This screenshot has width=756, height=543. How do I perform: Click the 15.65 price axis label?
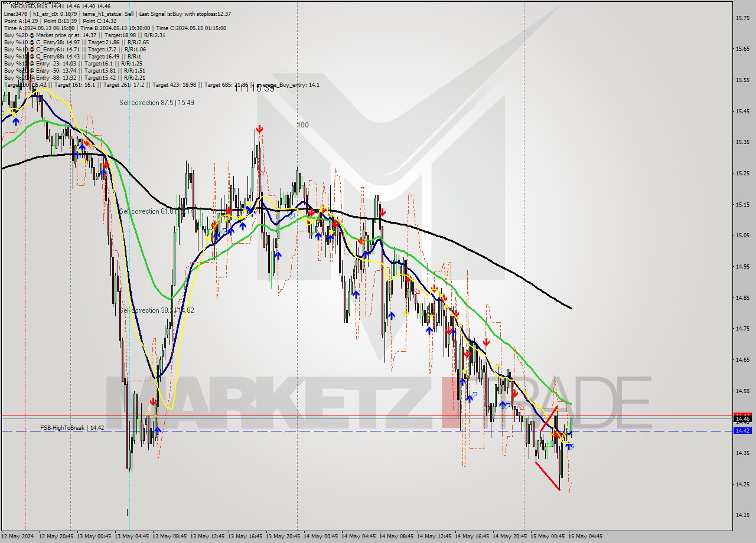coord(742,48)
